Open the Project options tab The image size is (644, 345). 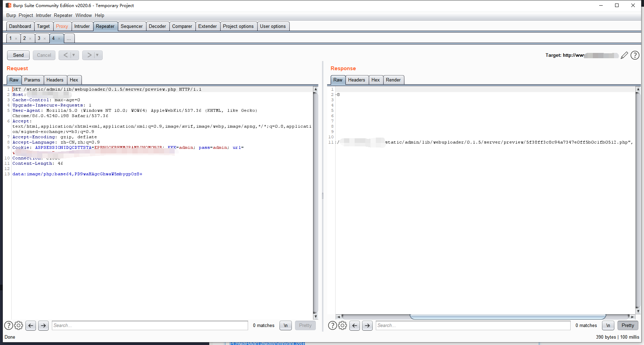238,26
